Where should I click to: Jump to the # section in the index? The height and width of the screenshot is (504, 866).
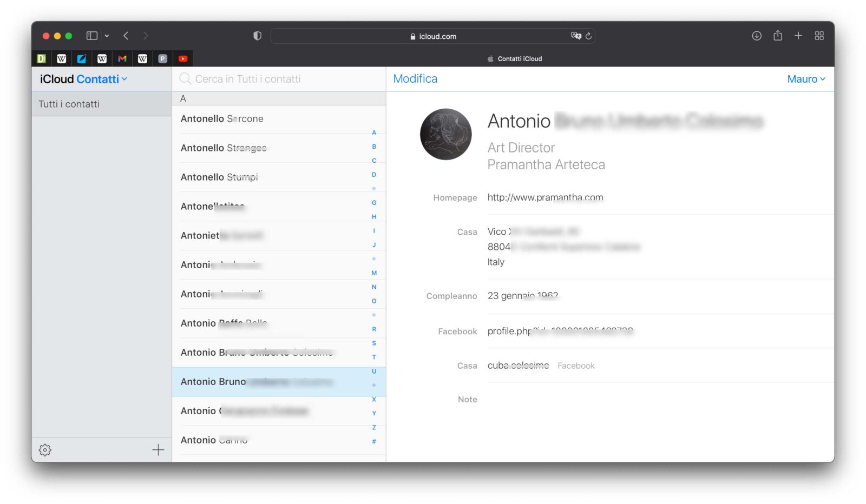pos(374,442)
